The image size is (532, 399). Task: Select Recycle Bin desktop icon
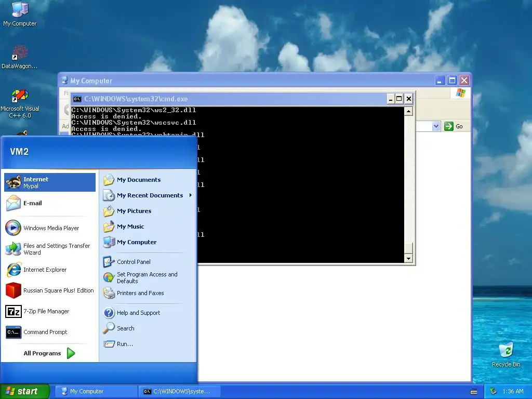point(506,354)
